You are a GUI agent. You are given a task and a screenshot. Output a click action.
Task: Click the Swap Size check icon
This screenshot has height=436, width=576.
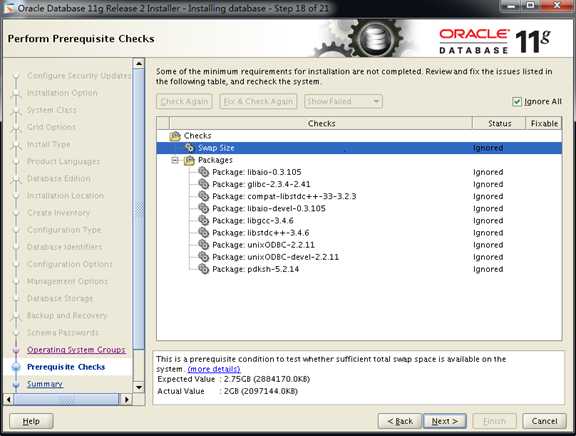click(x=189, y=148)
